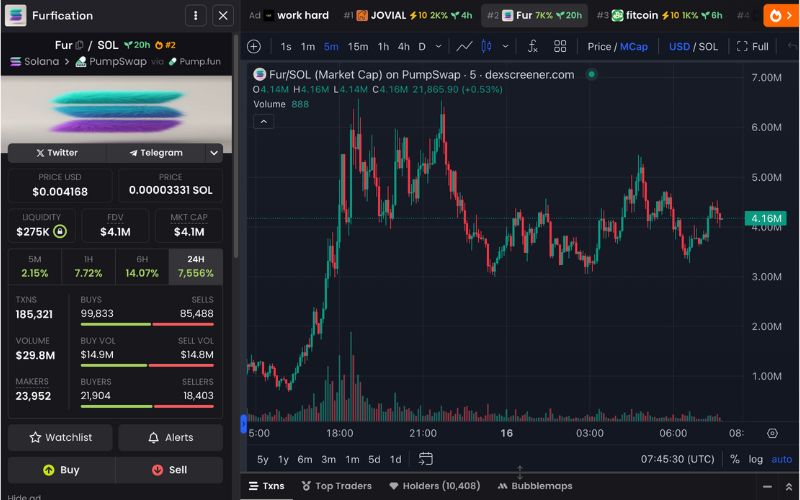800x500 pixels.
Task: Select the candlestick chart style icon
Action: tap(486, 46)
